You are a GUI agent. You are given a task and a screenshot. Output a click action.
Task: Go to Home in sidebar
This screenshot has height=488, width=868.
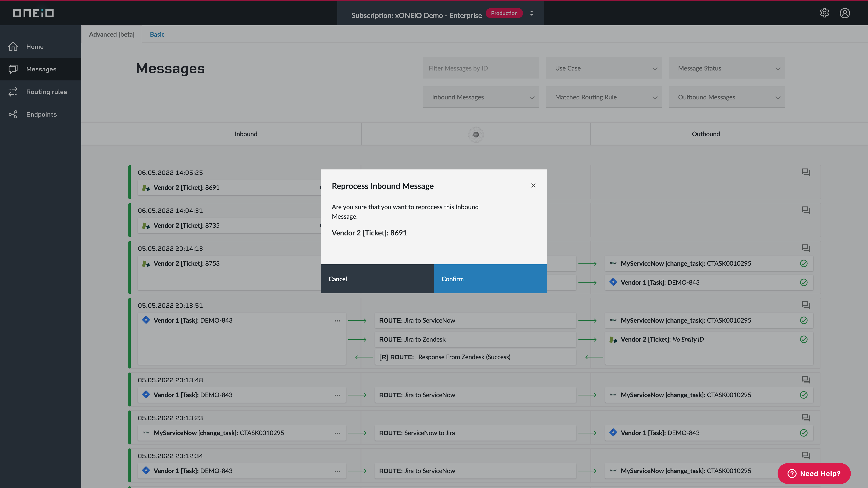(x=40, y=47)
